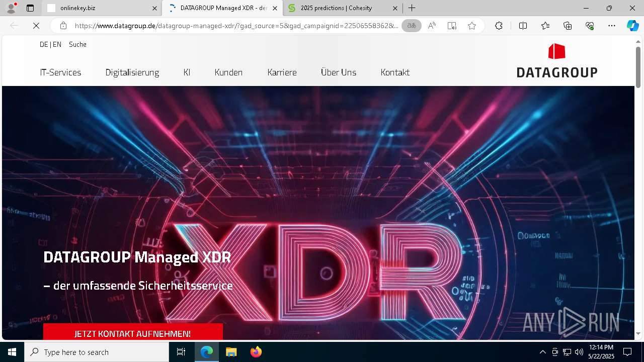The width and height of the screenshot is (644, 362).
Task: Click the address bar URL
Action: pos(236,26)
